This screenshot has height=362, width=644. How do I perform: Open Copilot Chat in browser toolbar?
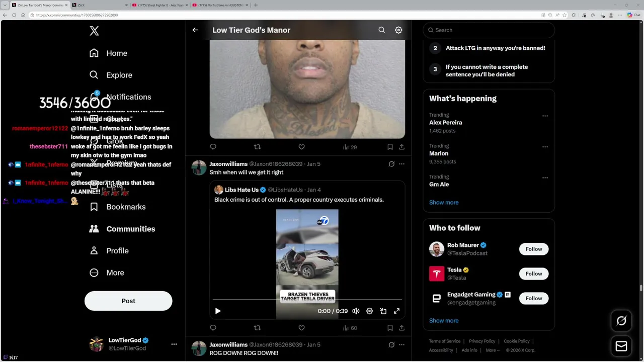click(x=633, y=15)
